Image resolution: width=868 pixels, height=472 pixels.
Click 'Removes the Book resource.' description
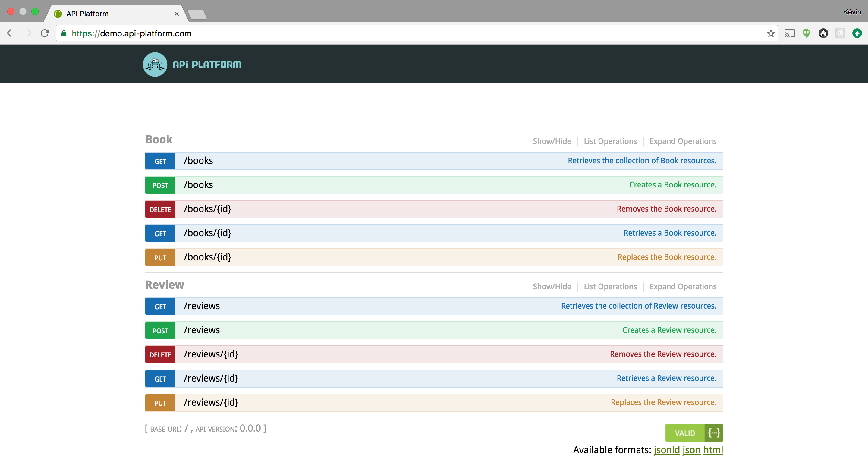click(666, 209)
